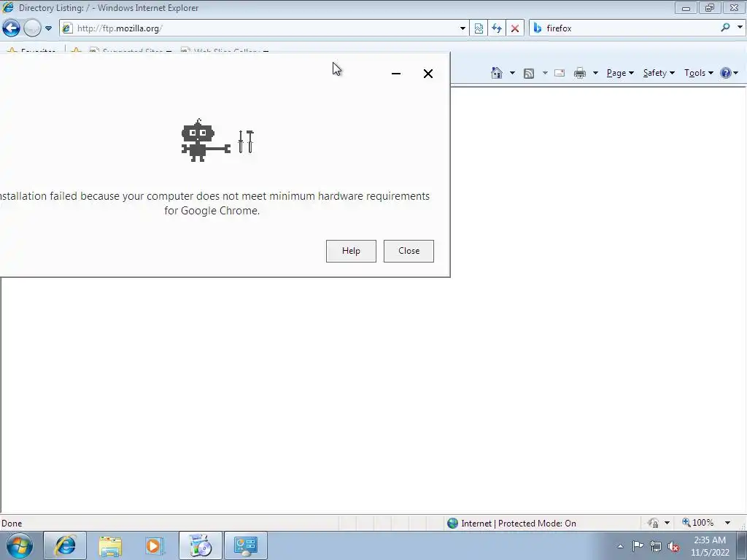Open the Windows Start menu orb
Image resolution: width=747 pixels, height=560 pixels.
pos(20,545)
